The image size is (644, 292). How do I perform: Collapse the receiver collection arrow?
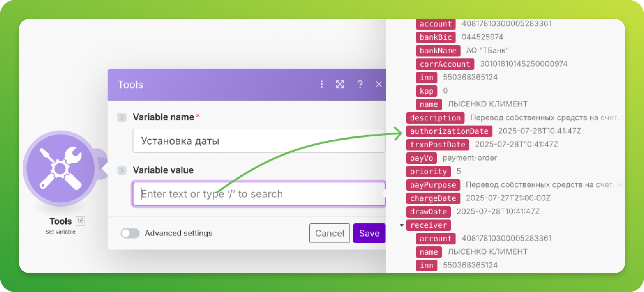point(401,225)
